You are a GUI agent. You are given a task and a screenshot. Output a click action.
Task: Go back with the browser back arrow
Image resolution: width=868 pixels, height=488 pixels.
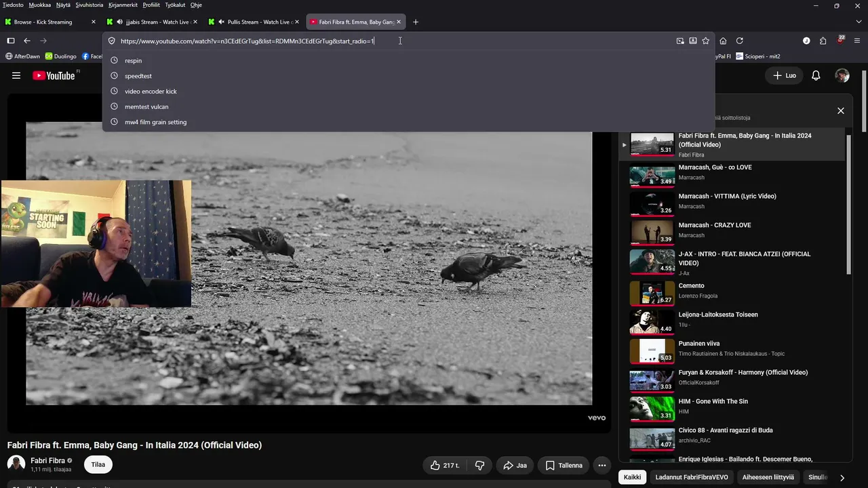click(27, 41)
